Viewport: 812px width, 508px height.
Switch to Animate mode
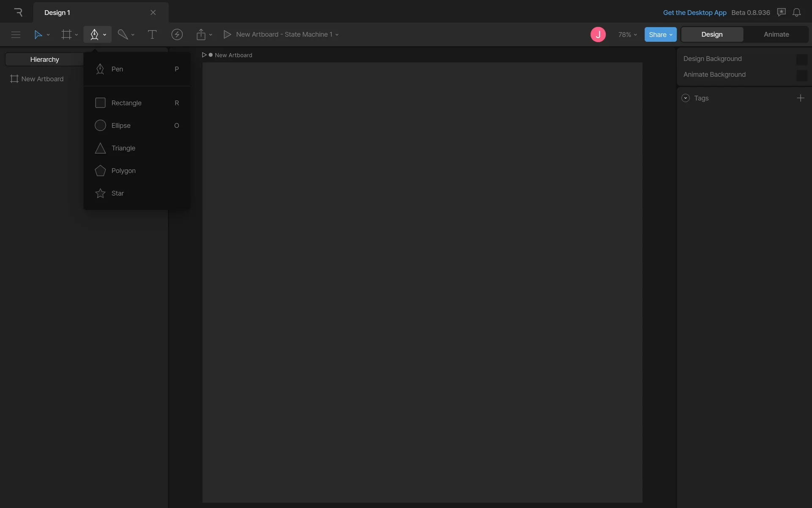click(x=776, y=34)
